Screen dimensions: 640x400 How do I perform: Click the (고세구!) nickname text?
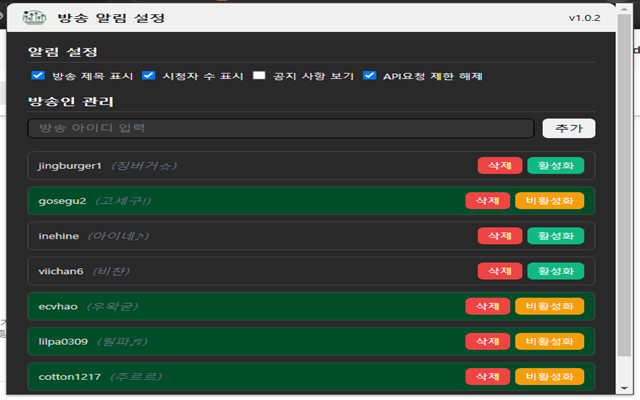tap(123, 201)
